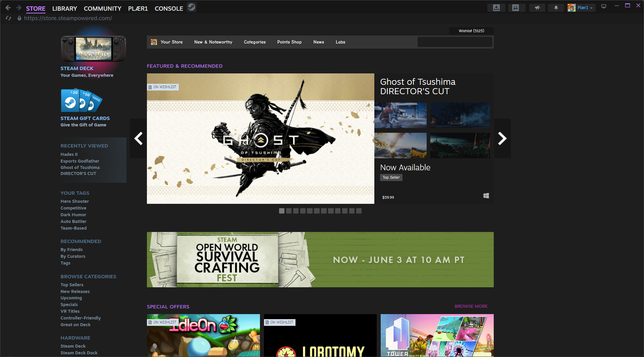The height and width of the screenshot is (357, 644).
Task: Click the Steam logo icon next to CONSOLE
Action: coord(192,7)
